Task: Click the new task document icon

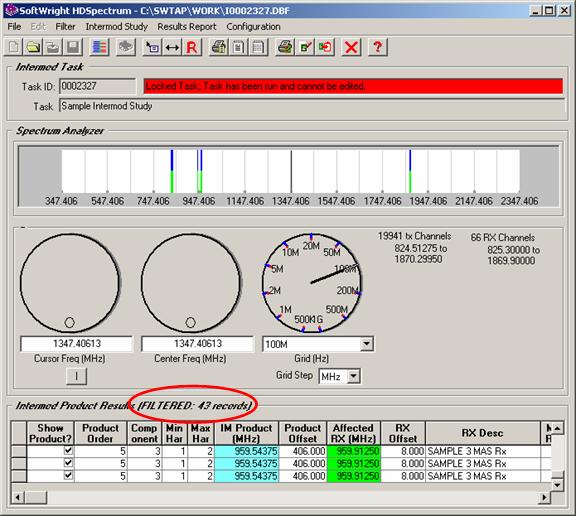Action: (x=13, y=47)
